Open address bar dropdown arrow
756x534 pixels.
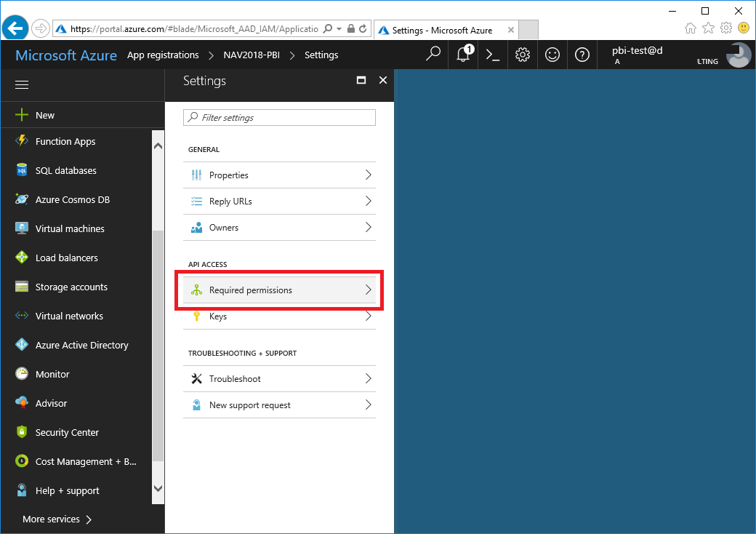[x=339, y=29]
